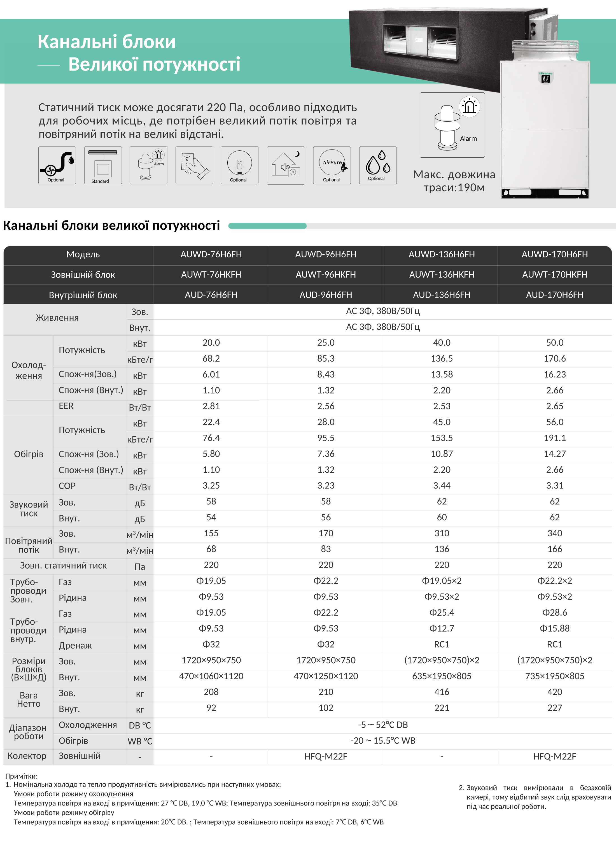The width and height of the screenshot is (616, 866).
Task: Click the "Обігрів" section label in the specs table
Action: pos(29,455)
